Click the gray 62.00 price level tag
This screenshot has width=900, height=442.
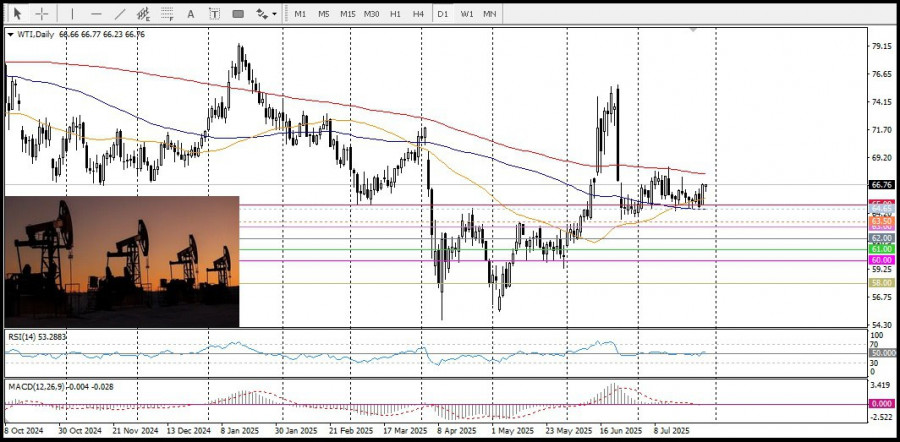(x=881, y=238)
